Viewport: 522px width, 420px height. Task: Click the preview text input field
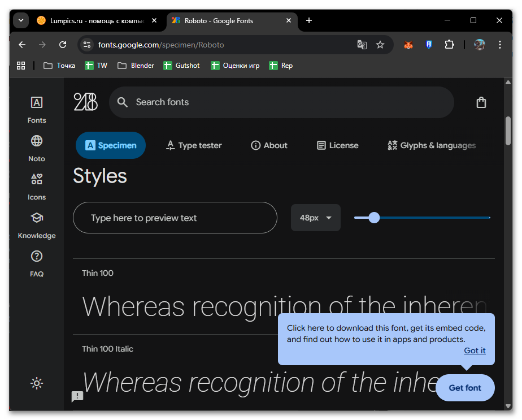(x=175, y=218)
